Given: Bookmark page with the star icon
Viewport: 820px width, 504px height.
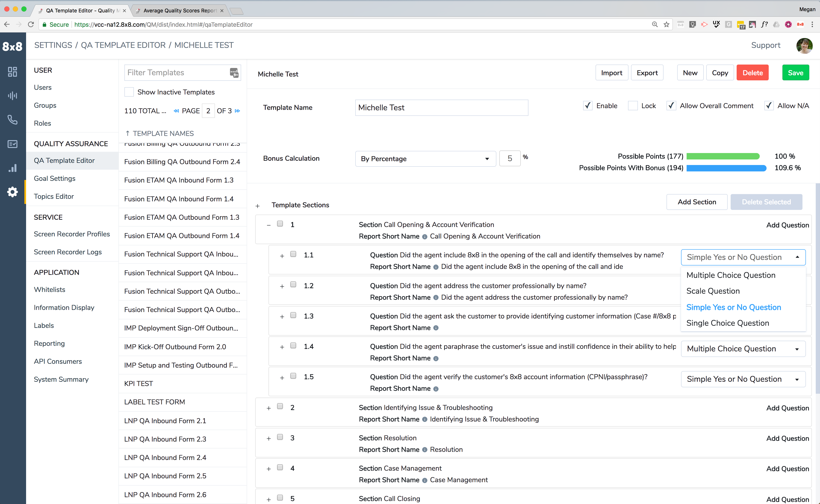Looking at the screenshot, I should pyautogui.click(x=666, y=24).
